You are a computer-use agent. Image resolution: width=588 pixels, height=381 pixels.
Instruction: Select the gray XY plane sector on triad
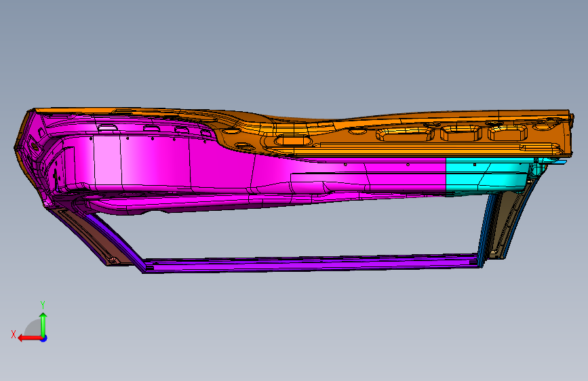coord(33,327)
